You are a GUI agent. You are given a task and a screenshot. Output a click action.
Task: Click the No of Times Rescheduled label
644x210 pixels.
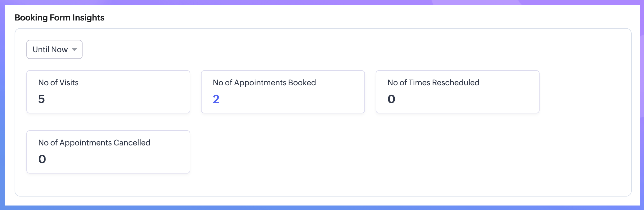click(433, 83)
